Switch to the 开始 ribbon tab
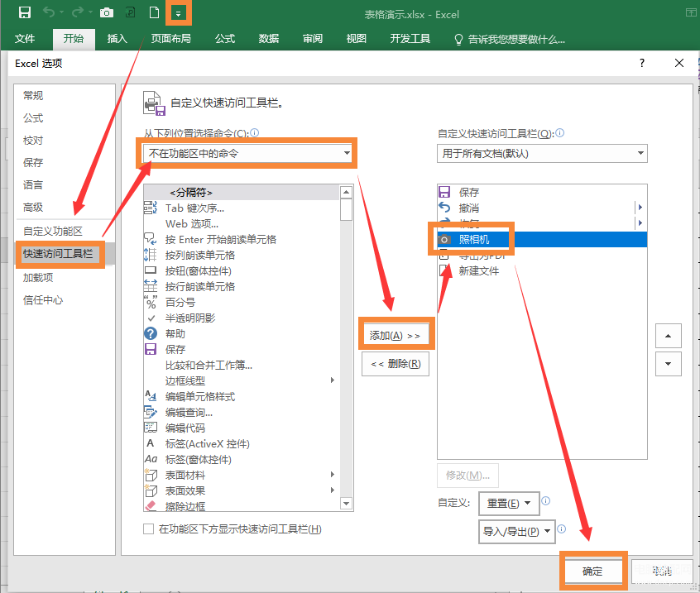Viewport: 700px width, 593px height. point(73,39)
